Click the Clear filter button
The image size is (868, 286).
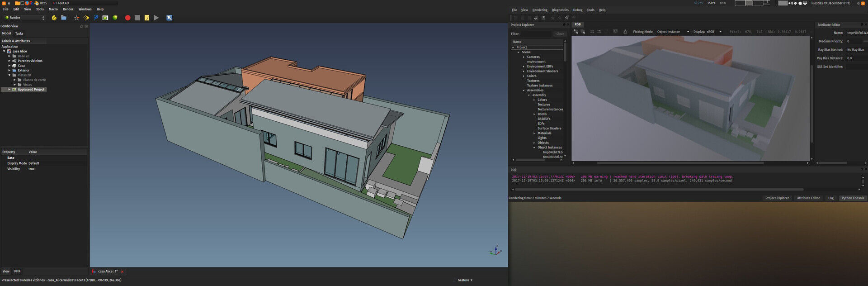tap(560, 34)
